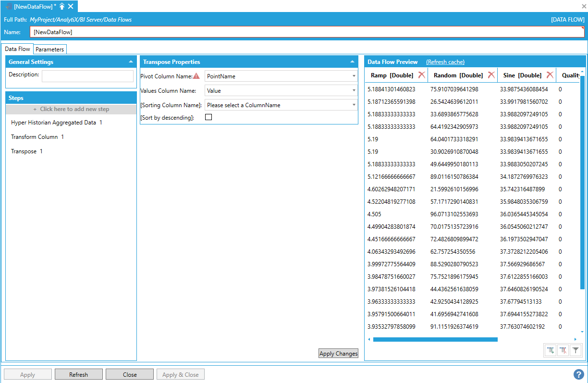Switch to the Parameters tab
Image resolution: width=588 pixels, height=383 pixels.
point(49,49)
